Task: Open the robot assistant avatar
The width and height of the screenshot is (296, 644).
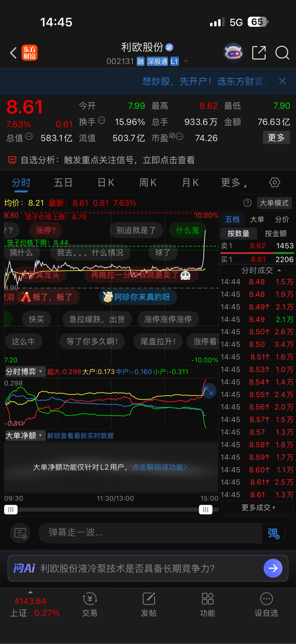Action: pyautogui.click(x=233, y=52)
